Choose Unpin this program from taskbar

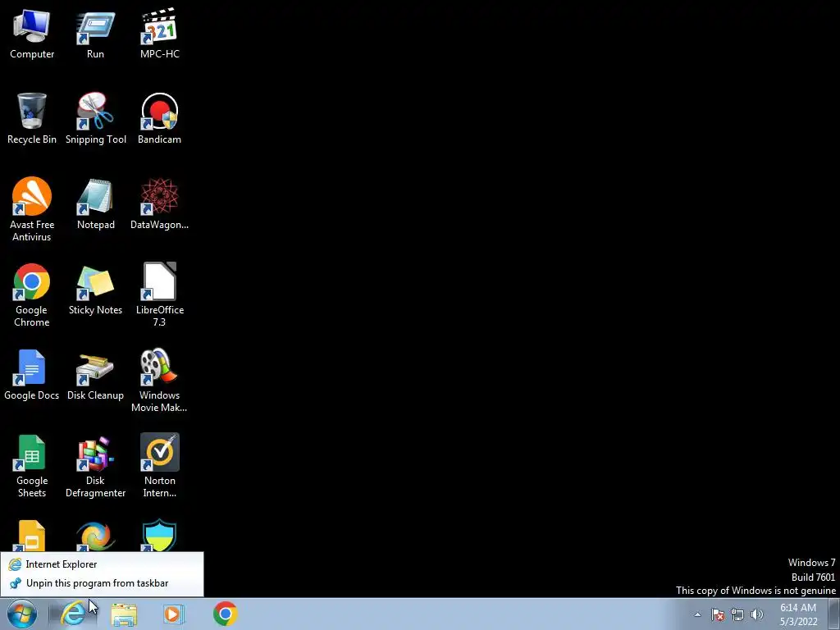pyautogui.click(x=102, y=583)
